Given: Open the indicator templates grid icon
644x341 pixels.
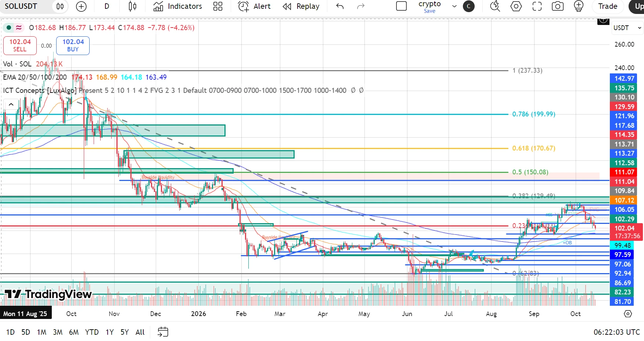Looking at the screenshot, I should pyautogui.click(x=218, y=6).
